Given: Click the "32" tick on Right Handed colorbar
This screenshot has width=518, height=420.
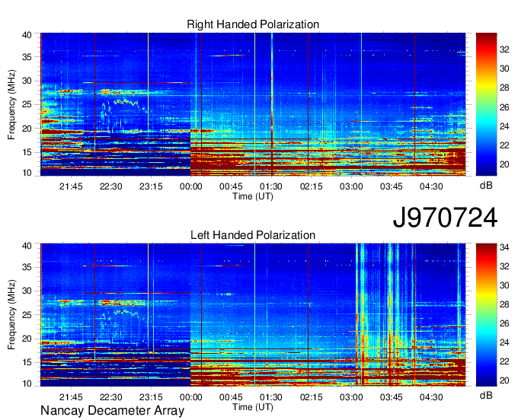Looking at the screenshot, I should pyautogui.click(x=504, y=49).
